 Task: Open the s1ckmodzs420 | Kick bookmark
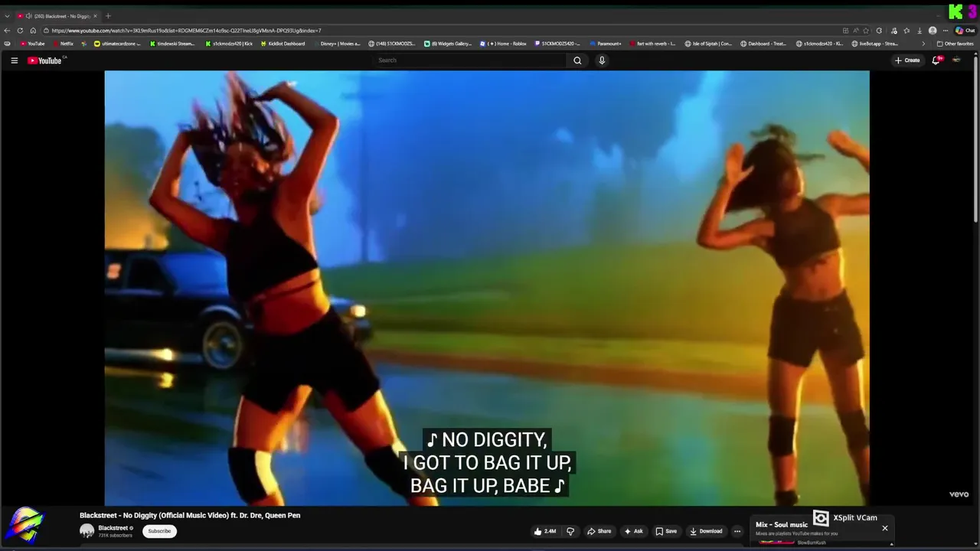click(x=229, y=44)
